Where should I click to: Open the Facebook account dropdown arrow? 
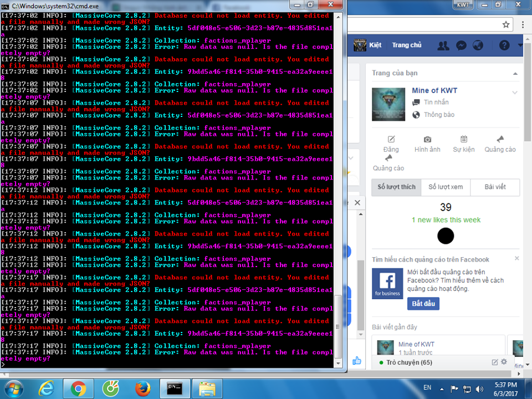click(x=520, y=45)
